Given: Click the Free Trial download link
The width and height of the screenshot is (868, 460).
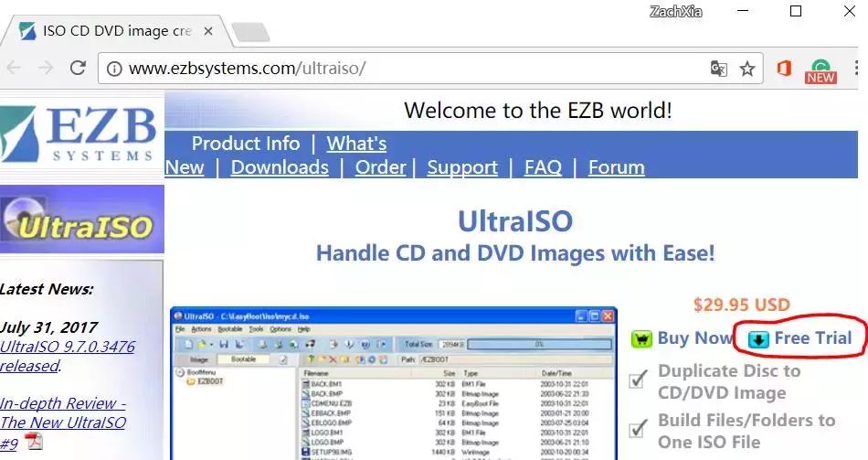Looking at the screenshot, I should point(812,338).
